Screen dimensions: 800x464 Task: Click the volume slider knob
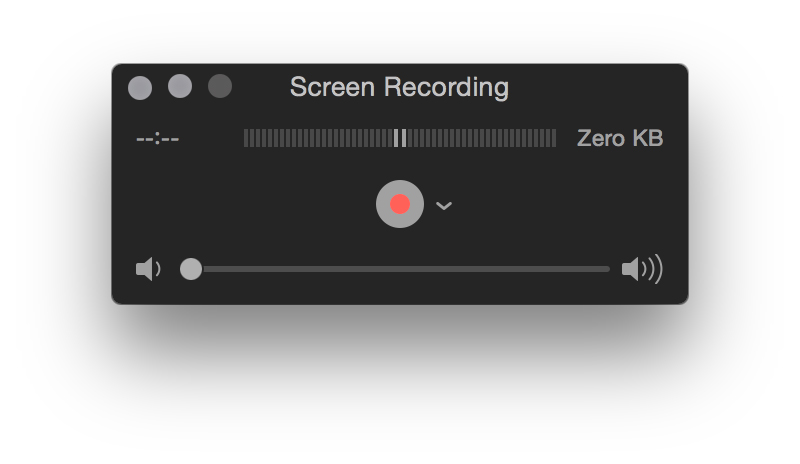coord(190,269)
